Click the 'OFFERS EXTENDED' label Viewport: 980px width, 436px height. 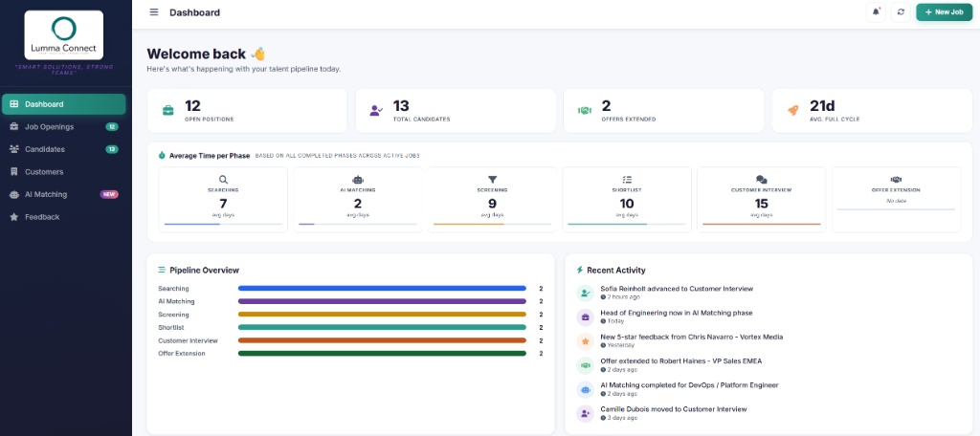628,120
